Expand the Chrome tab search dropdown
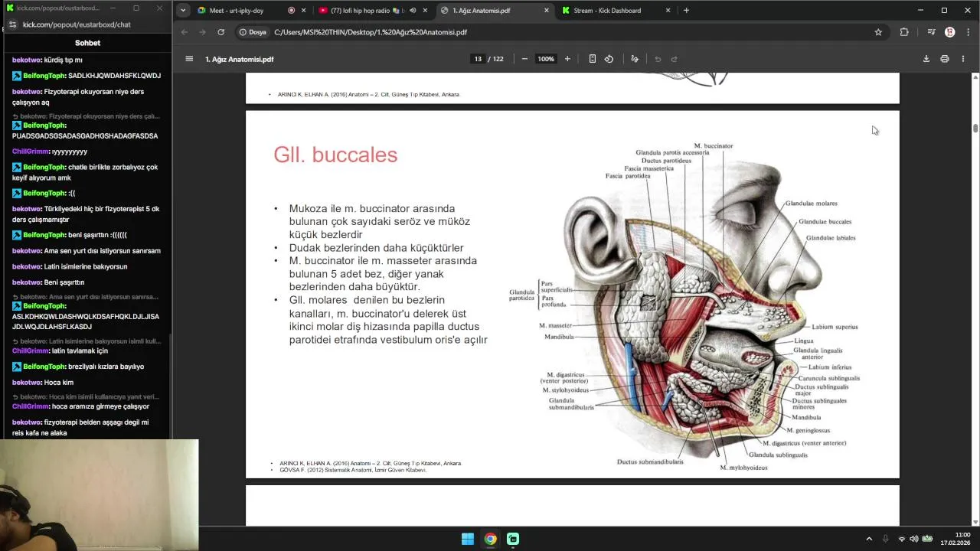The height and width of the screenshot is (551, 980). coord(183,11)
